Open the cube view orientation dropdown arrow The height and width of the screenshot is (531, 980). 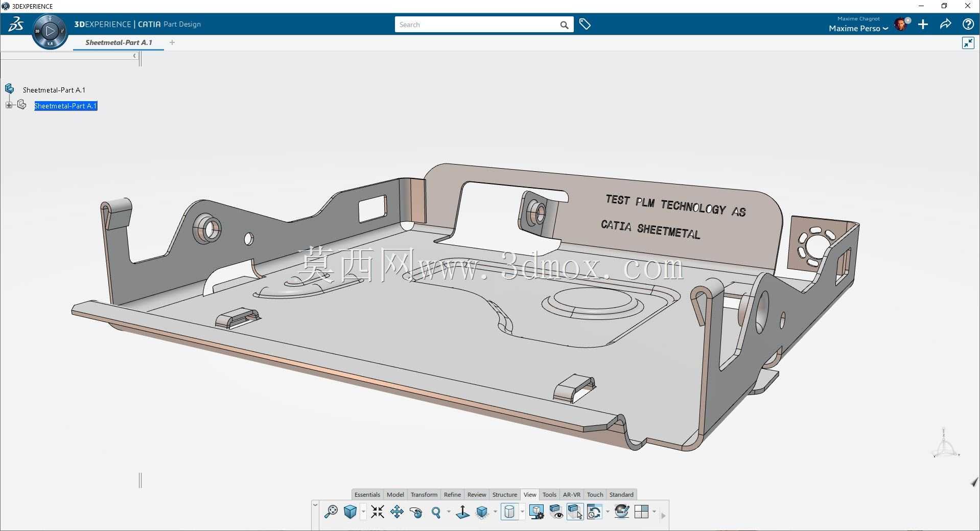point(363,512)
